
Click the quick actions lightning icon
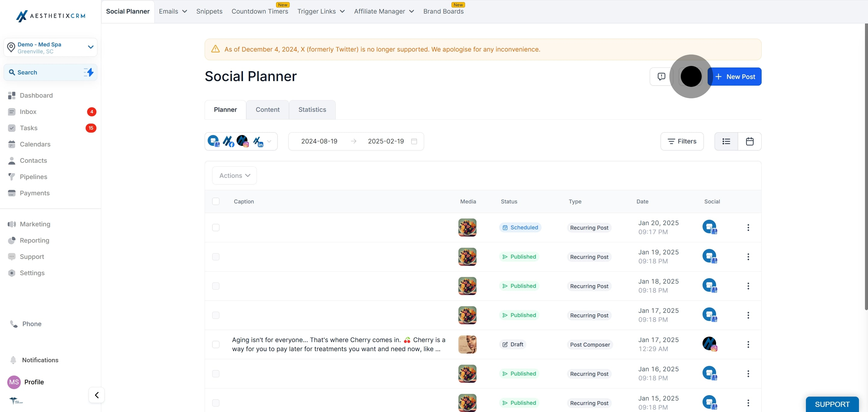coord(89,72)
